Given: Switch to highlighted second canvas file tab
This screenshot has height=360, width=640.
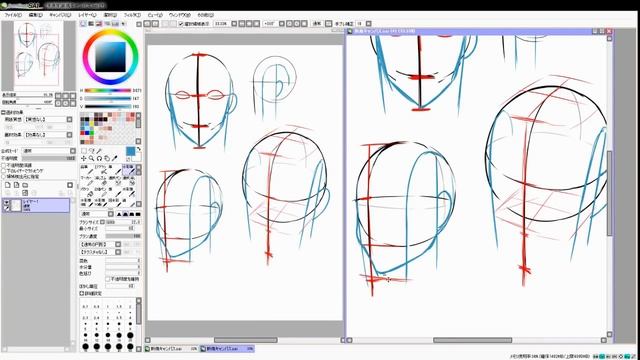Looking at the screenshot, I should coord(227,349).
